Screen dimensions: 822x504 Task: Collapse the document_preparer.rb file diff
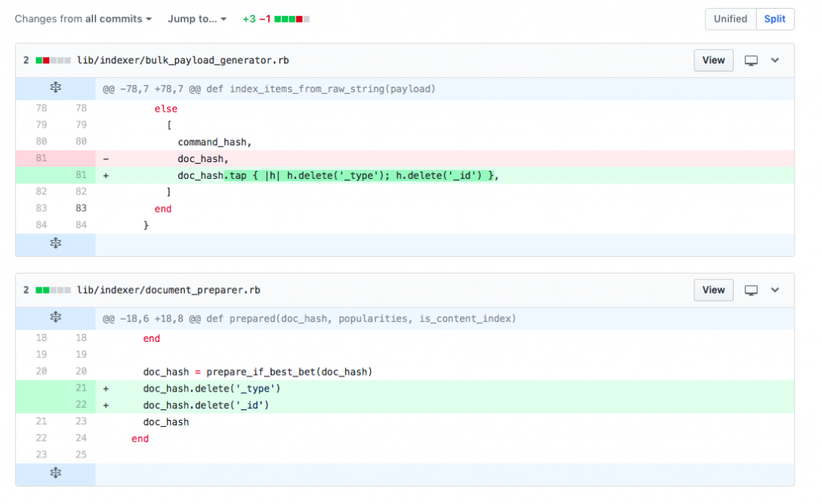(775, 291)
